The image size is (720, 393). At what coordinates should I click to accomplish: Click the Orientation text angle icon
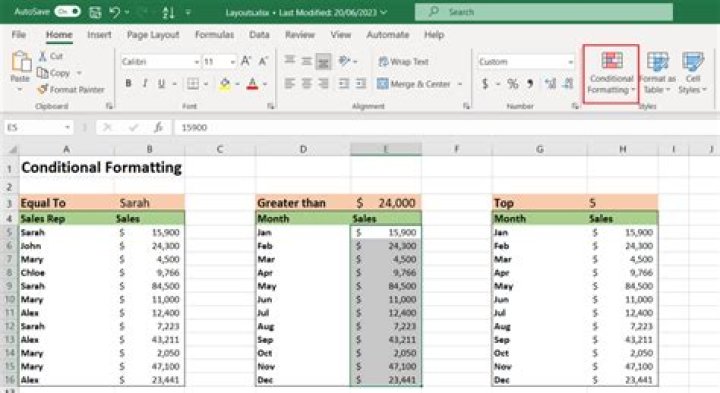344,61
